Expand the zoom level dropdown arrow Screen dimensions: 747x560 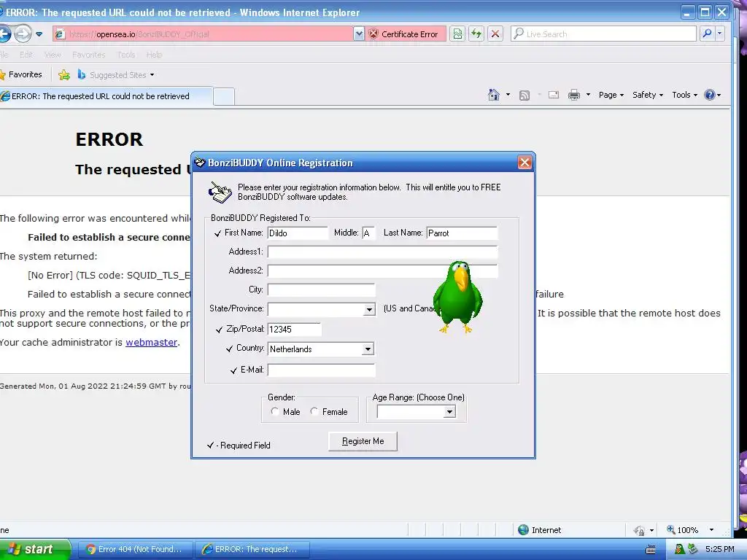(711, 530)
